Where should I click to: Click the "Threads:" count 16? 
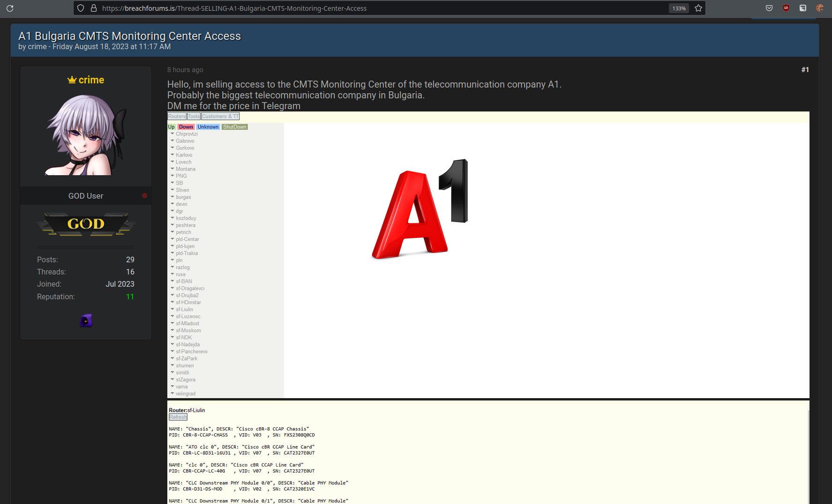click(x=130, y=272)
